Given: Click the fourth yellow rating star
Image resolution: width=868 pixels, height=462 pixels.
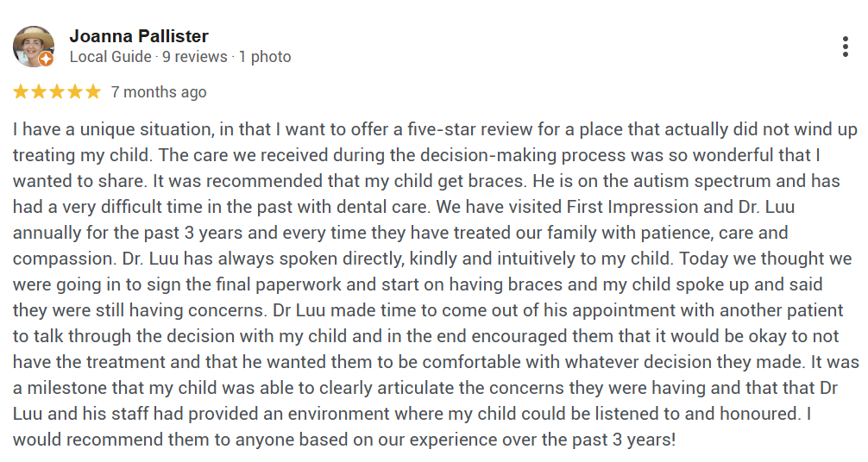Looking at the screenshot, I should [74, 91].
